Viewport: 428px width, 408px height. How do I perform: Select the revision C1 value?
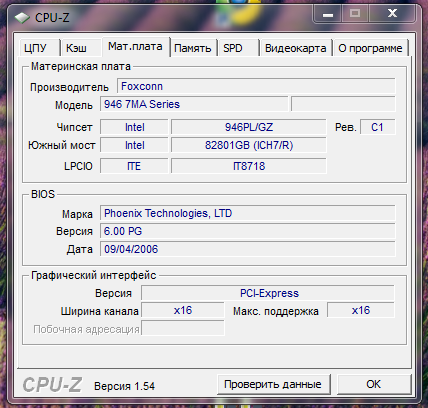coord(378,127)
